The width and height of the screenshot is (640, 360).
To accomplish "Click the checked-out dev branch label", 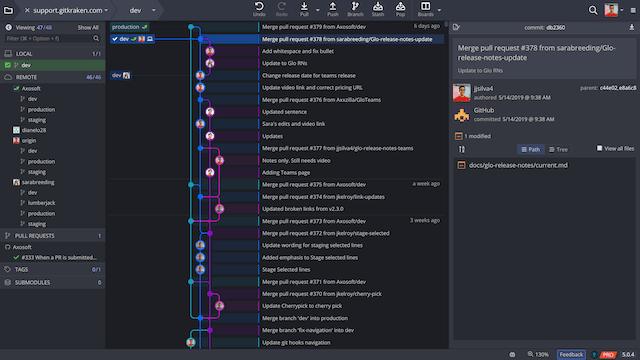I will coord(132,39).
